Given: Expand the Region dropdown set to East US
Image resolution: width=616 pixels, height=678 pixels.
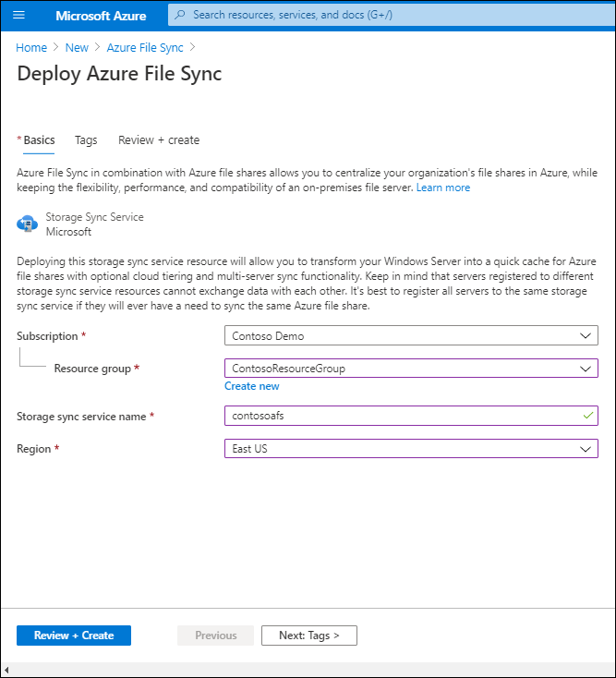Looking at the screenshot, I should pos(411,449).
